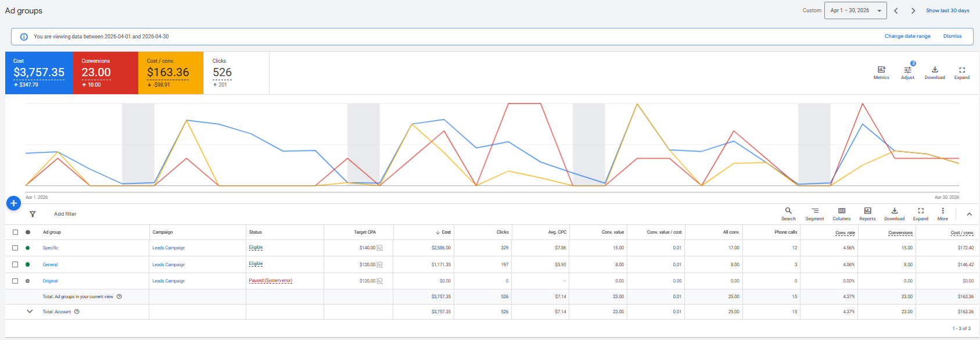This screenshot has width=980, height=340.
Task: Click $1,171.35 cost for General
Action: [441, 264]
